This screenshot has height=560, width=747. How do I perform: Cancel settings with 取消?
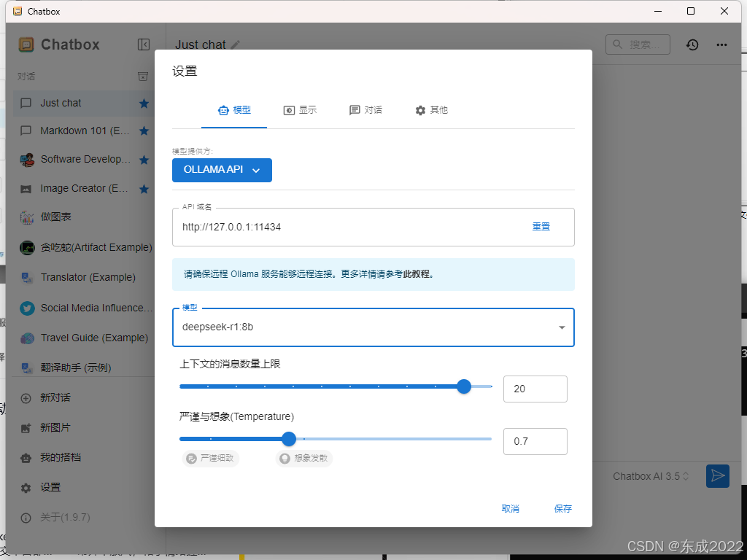pos(511,508)
